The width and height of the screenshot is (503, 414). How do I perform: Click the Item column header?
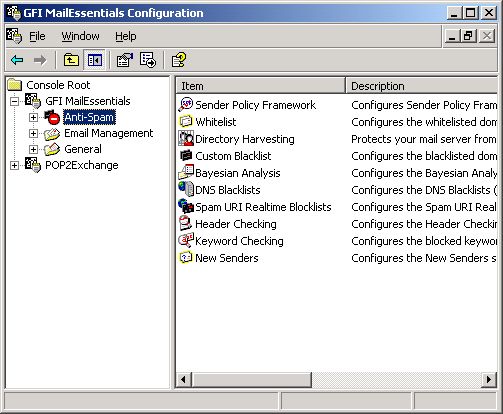(x=260, y=86)
